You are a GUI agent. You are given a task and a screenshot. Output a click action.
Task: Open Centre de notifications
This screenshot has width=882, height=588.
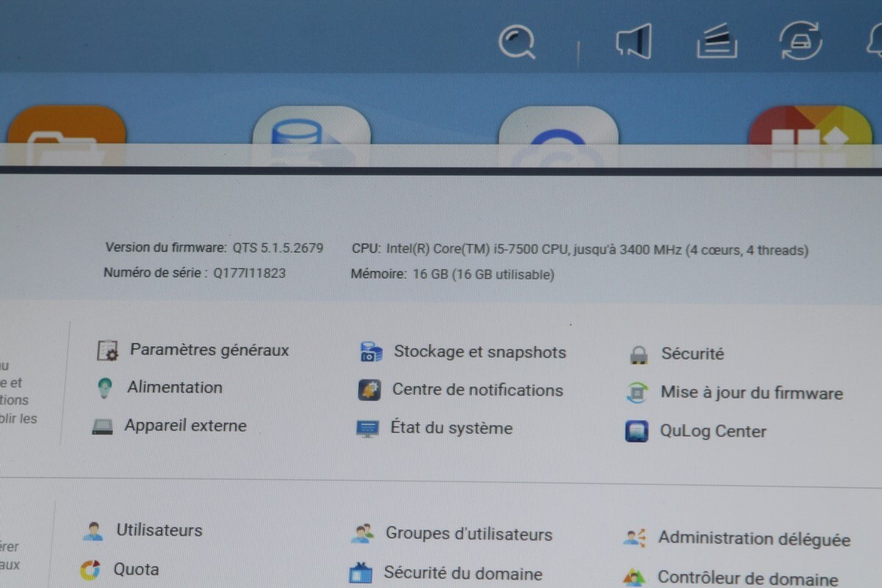click(478, 390)
